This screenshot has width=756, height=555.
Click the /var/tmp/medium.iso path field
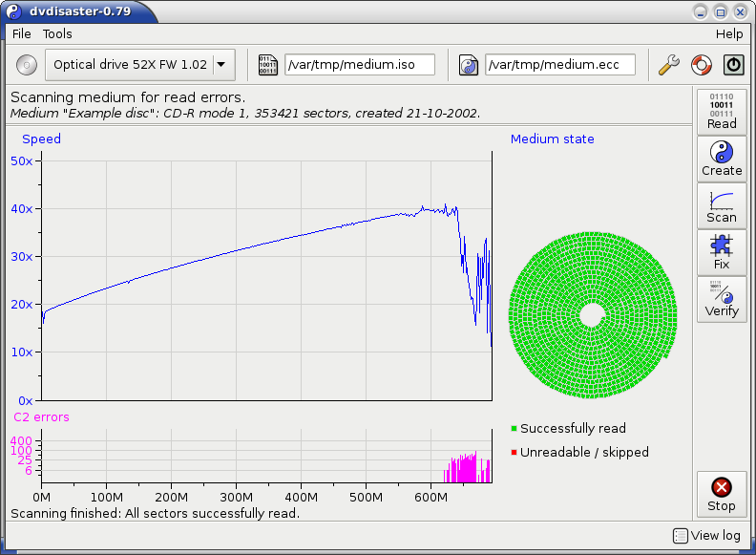click(x=360, y=65)
